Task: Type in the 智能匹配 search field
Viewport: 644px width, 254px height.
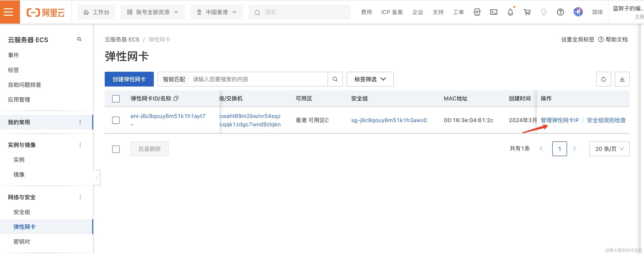Action: (x=258, y=79)
